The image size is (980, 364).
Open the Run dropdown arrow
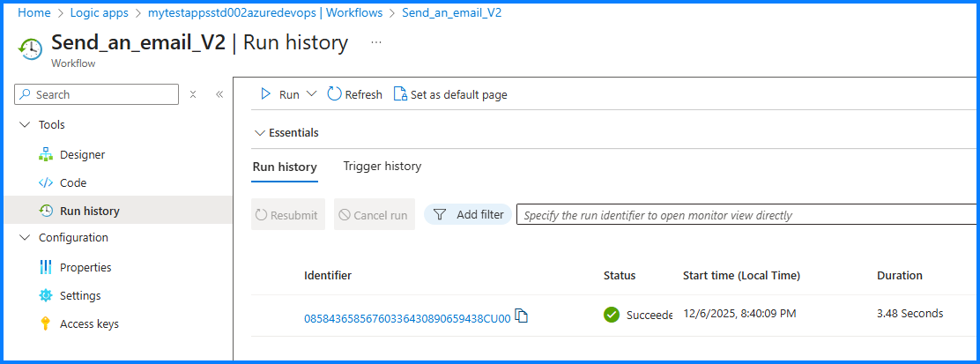[313, 94]
